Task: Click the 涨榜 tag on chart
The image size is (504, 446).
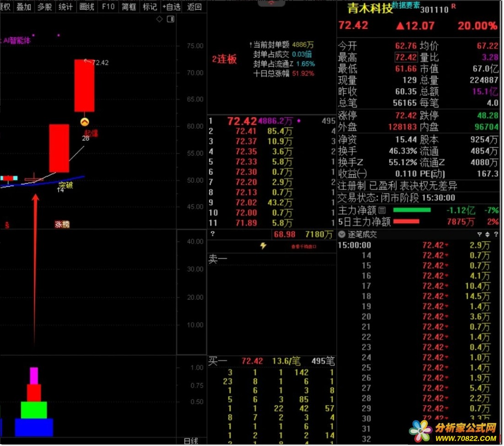Action: pyautogui.click(x=62, y=224)
